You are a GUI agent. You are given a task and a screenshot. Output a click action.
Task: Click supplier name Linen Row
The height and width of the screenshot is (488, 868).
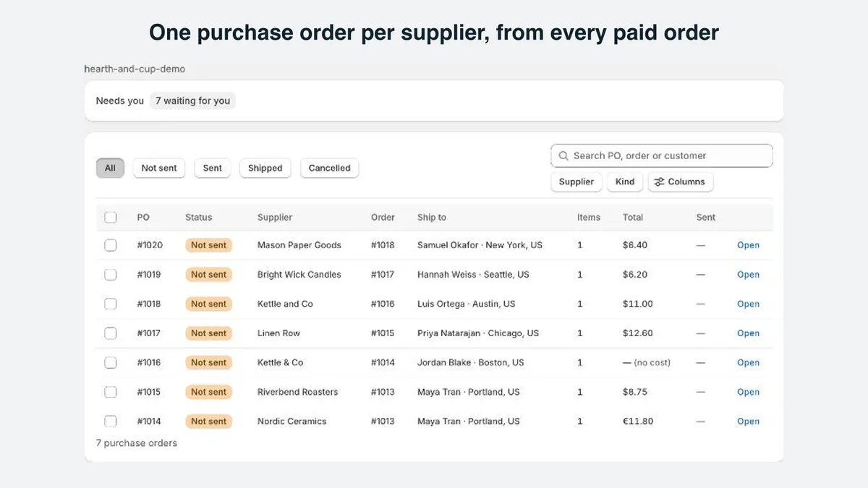coord(278,333)
